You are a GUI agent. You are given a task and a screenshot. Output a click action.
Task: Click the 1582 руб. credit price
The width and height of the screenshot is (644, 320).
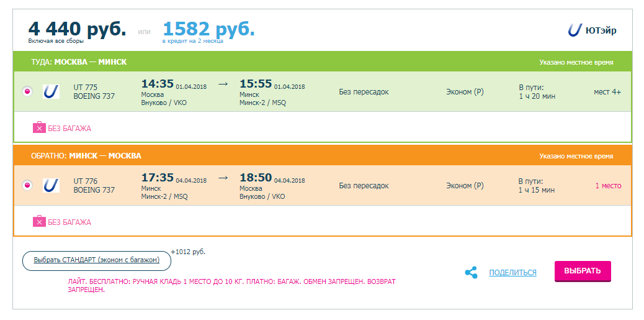pos(208,29)
